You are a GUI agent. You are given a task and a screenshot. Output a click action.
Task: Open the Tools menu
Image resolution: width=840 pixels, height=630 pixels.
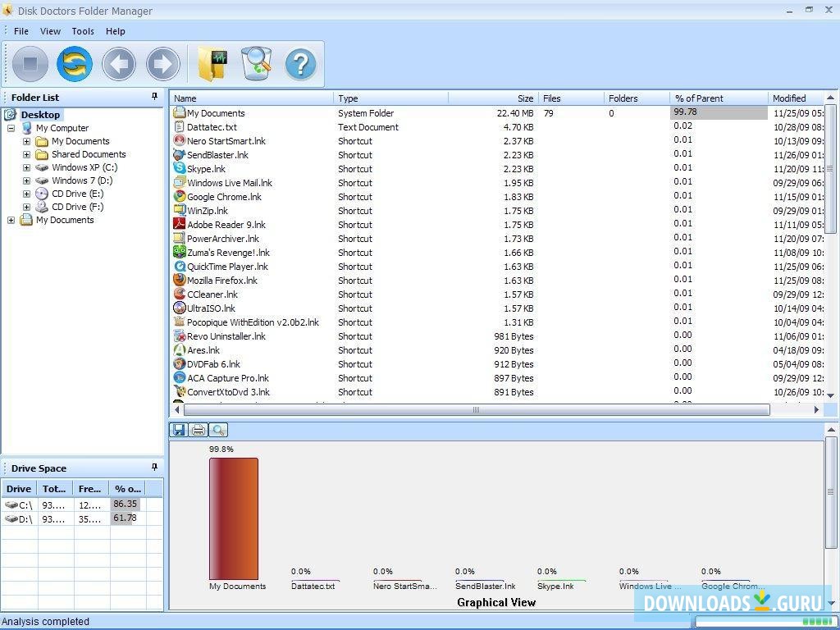82,31
